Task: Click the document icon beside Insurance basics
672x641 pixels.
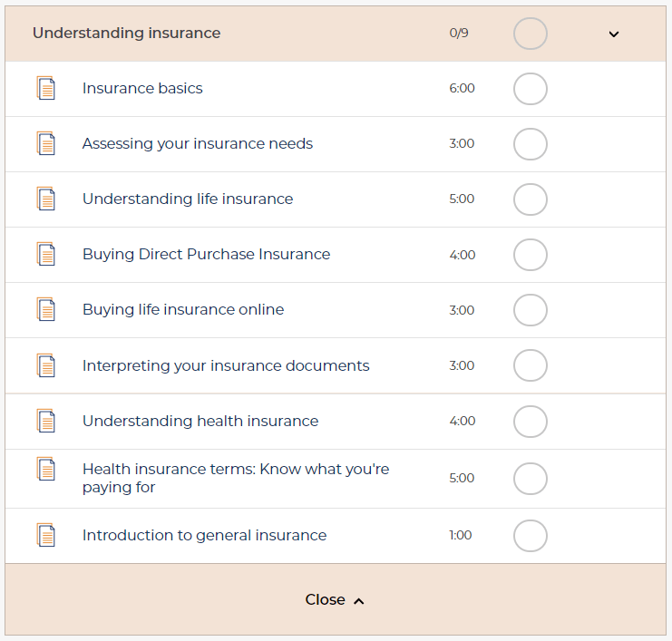Action: [x=46, y=89]
